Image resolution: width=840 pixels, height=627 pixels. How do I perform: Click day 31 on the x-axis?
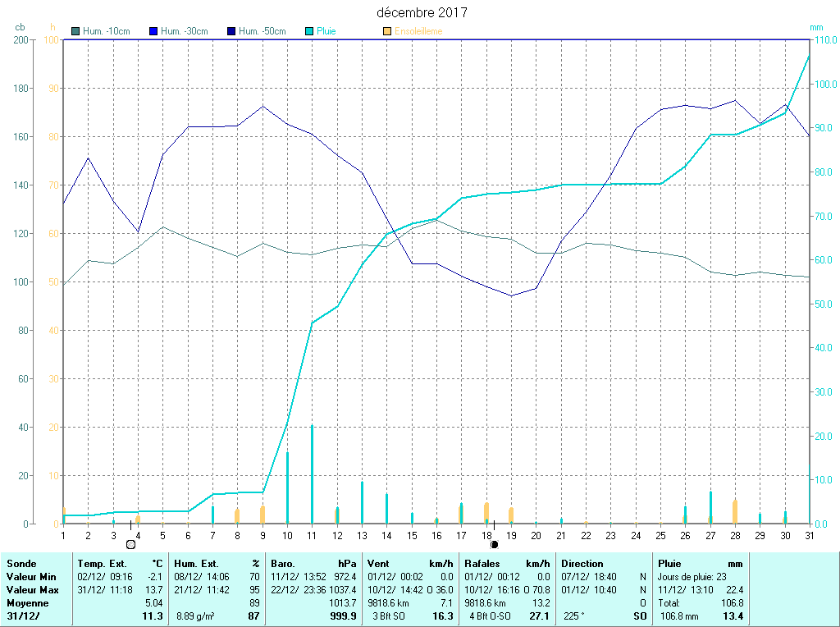pyautogui.click(x=809, y=535)
